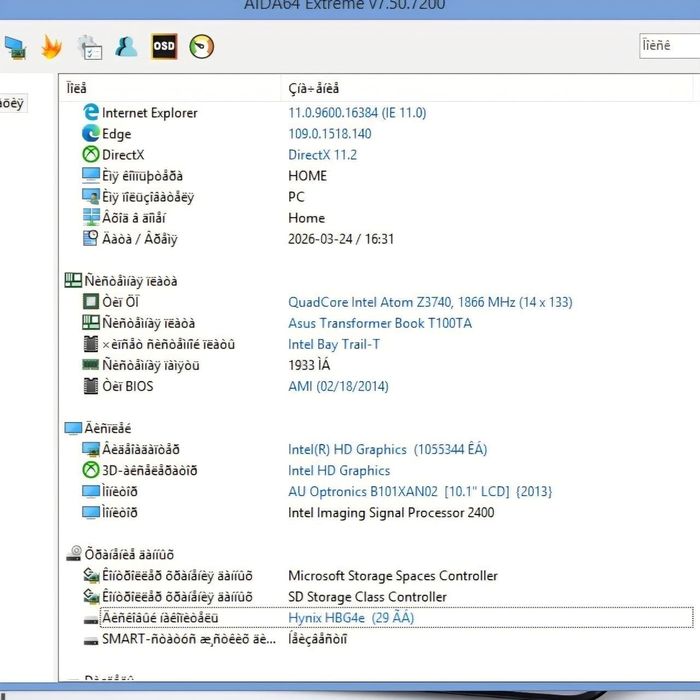Screen dimensions: 700x700
Task: Select the HOME computer name value
Action: (307, 175)
